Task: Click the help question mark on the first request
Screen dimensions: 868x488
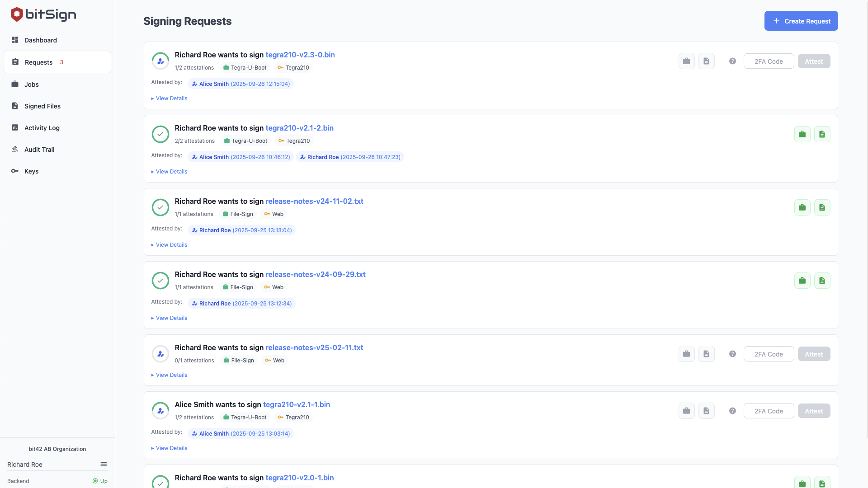Action: [732, 61]
